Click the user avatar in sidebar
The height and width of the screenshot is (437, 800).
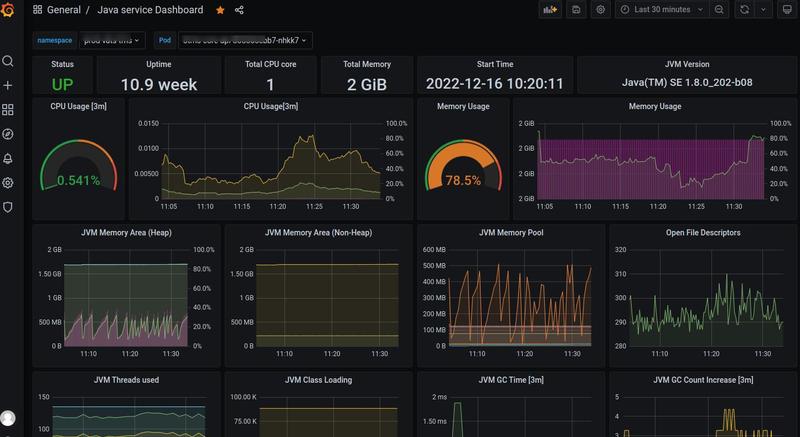click(8, 418)
